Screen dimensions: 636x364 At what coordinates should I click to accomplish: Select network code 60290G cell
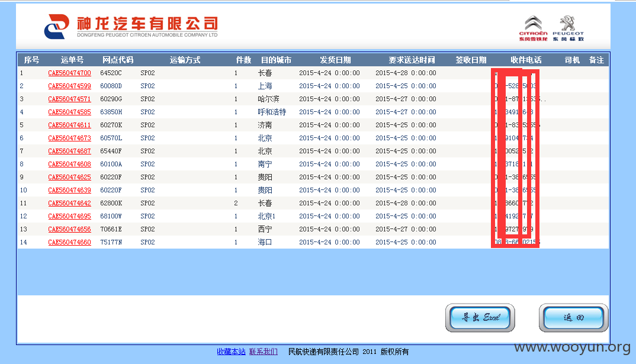point(111,99)
